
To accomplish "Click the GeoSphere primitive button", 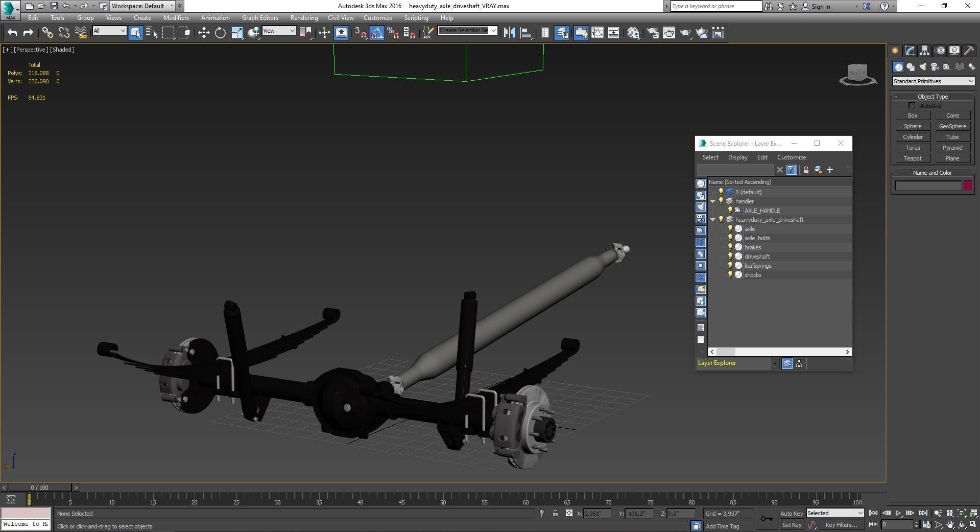I will click(x=952, y=126).
